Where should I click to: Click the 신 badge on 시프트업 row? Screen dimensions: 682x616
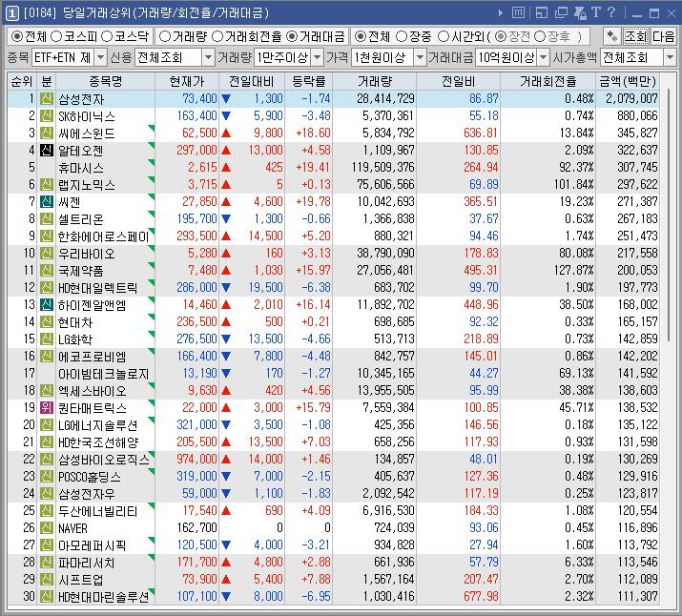click(47, 579)
